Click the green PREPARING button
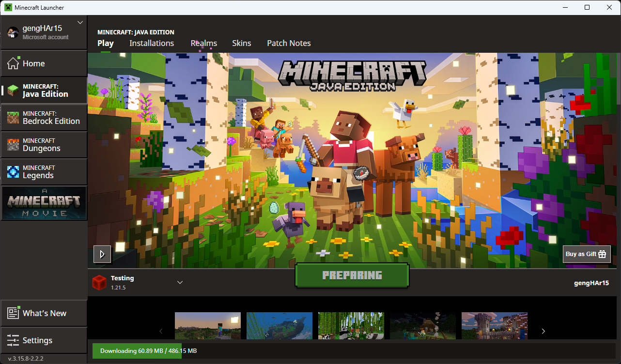The image size is (621, 364). (x=352, y=275)
